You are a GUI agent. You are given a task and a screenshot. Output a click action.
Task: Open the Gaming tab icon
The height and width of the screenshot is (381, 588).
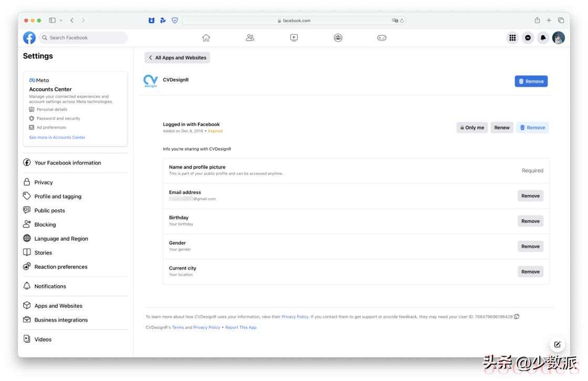[382, 37]
